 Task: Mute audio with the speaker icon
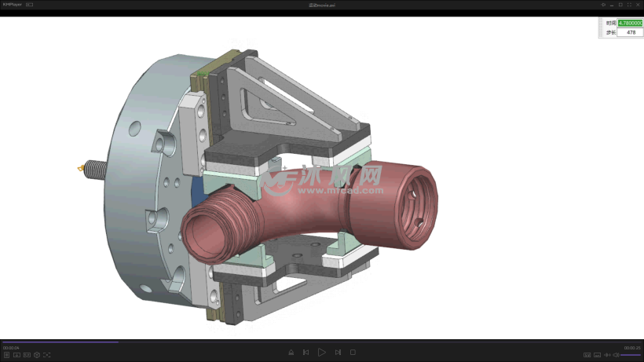pos(616,355)
